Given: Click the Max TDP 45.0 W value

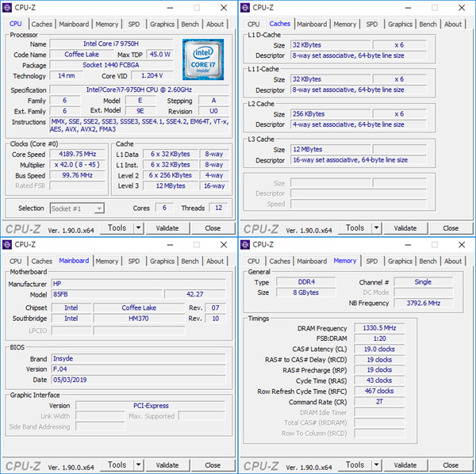Looking at the screenshot, I should 159,54.
